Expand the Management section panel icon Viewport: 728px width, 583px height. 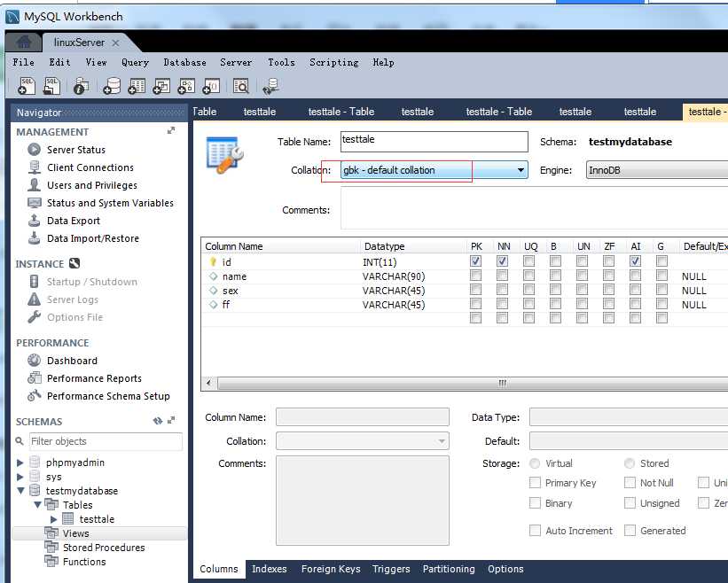(x=171, y=131)
